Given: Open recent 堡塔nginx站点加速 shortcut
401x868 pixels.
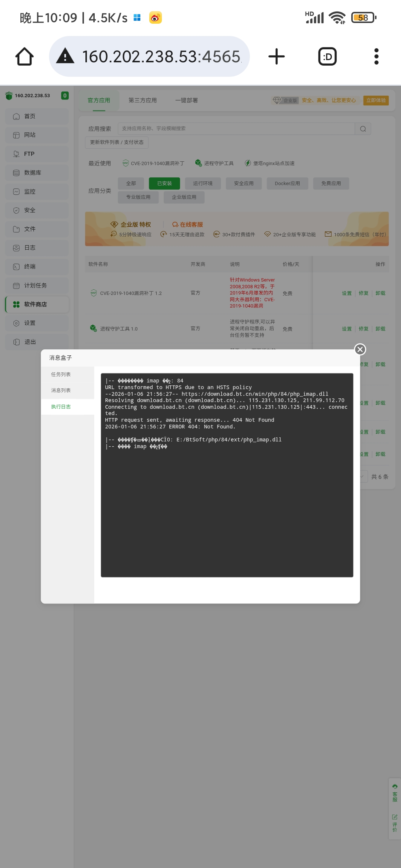Looking at the screenshot, I should (x=270, y=163).
